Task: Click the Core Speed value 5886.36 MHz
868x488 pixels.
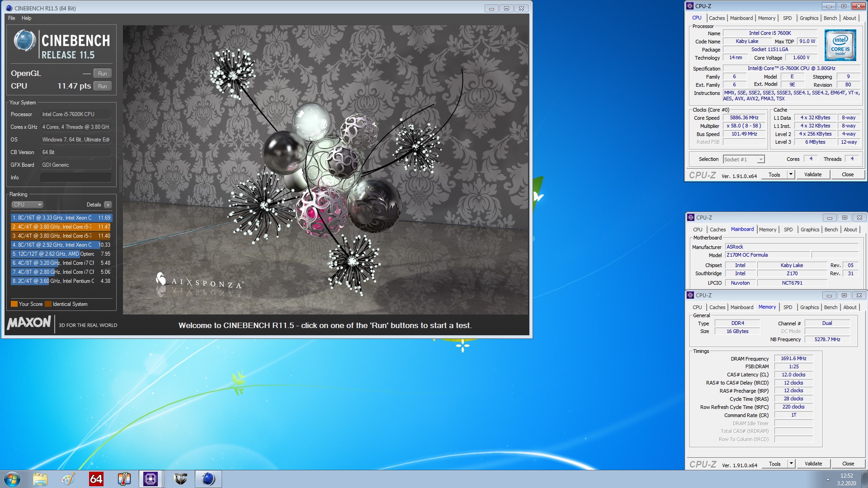Action: point(744,117)
